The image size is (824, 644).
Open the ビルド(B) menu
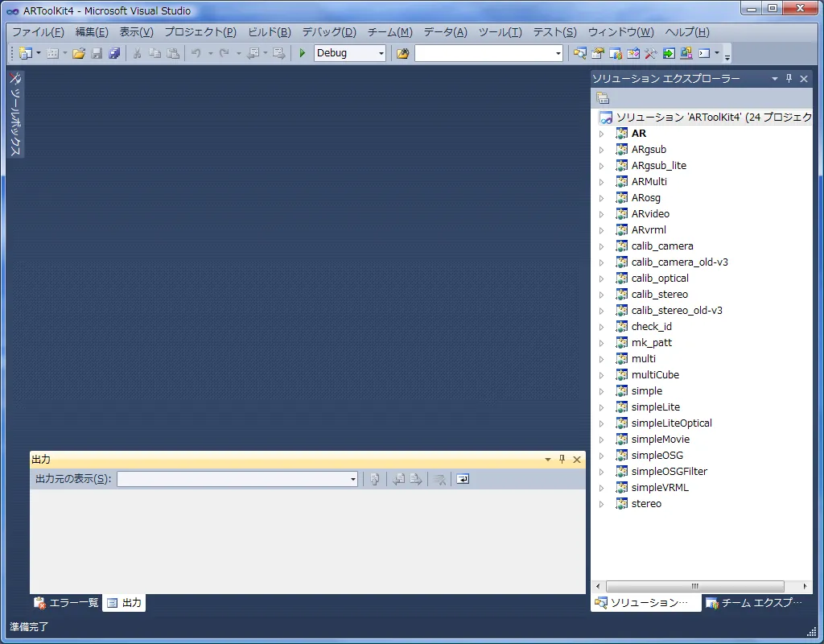(x=269, y=32)
